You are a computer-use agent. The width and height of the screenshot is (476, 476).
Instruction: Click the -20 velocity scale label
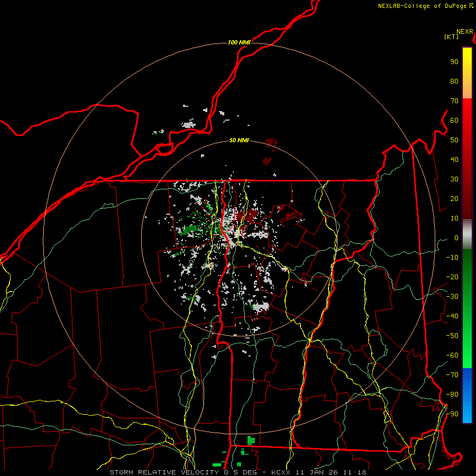tap(452, 277)
